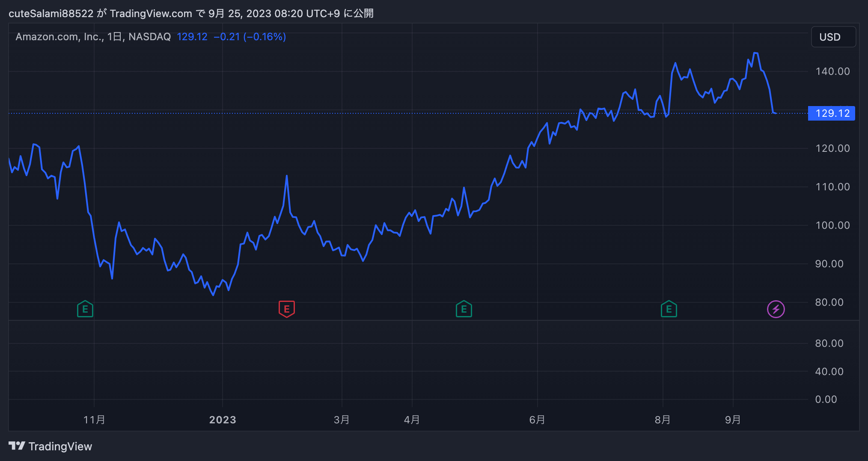Screen dimensions: 868x461
Task: Click the −0.21 (−0.16%) change value
Action: [250, 37]
